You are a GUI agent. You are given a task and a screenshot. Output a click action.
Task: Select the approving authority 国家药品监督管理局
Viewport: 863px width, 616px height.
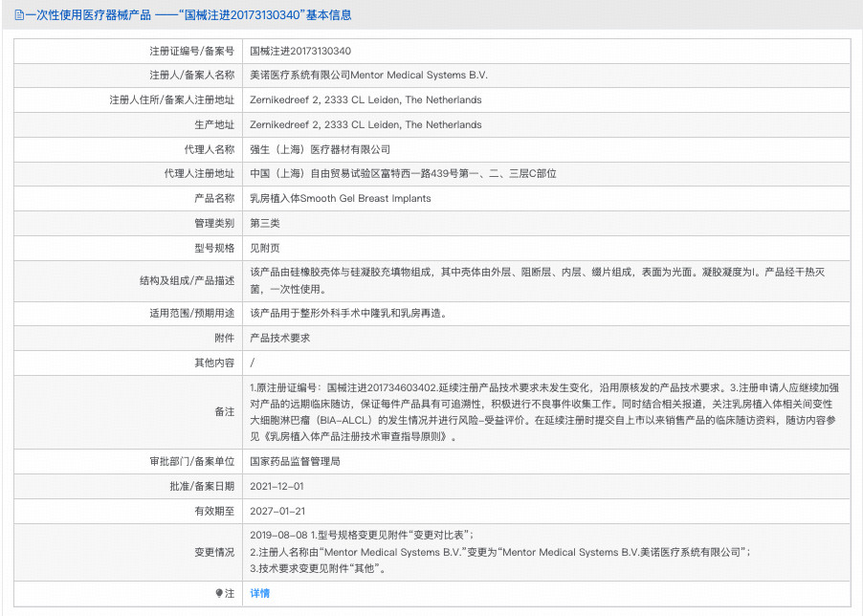click(x=295, y=462)
